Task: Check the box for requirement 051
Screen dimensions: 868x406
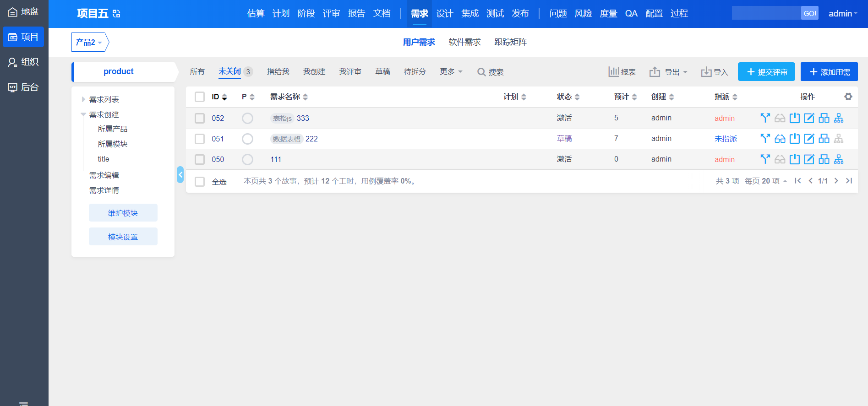Action: tap(200, 139)
